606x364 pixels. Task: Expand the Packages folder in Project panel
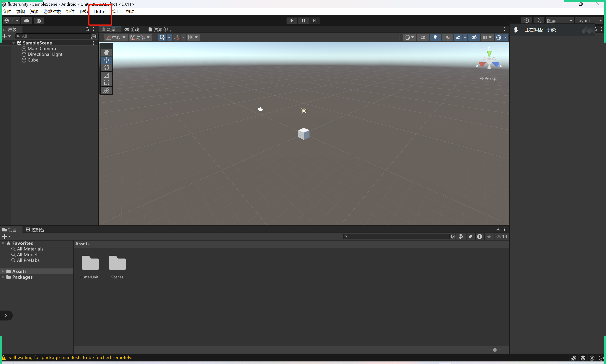pos(3,277)
